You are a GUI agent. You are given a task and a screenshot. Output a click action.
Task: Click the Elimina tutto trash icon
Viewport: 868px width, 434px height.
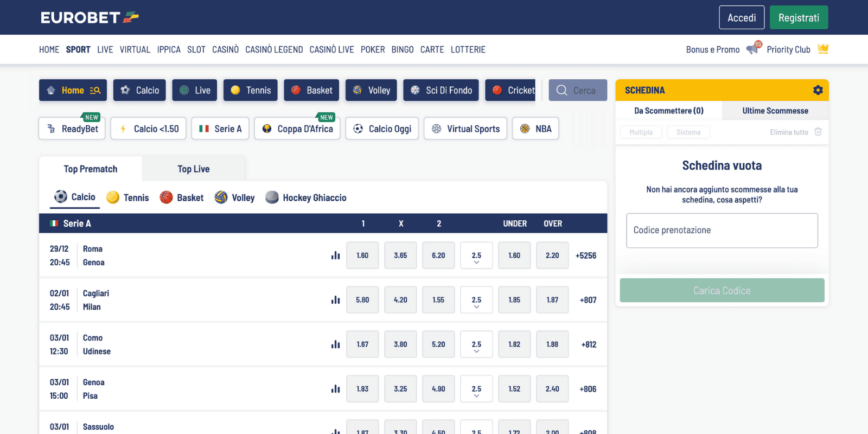pos(818,132)
